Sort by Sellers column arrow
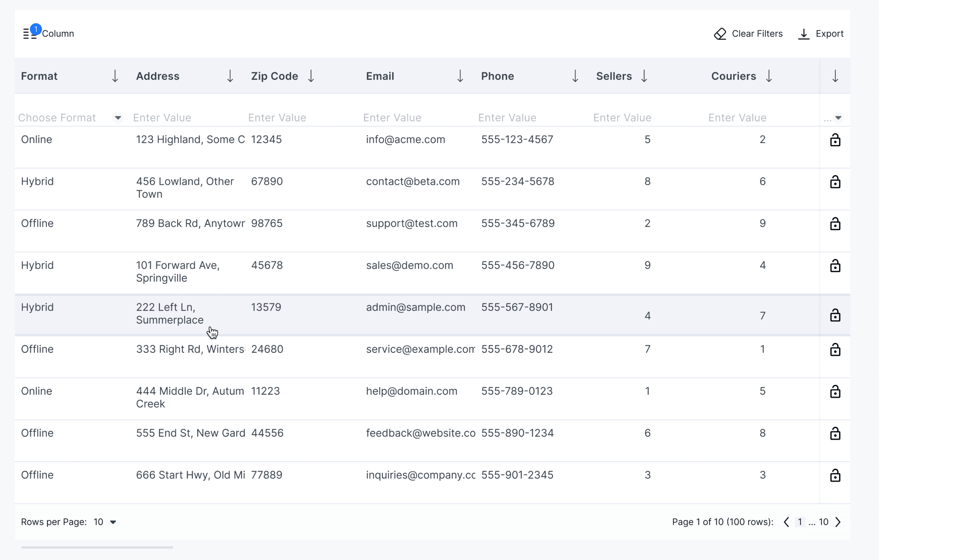954x560 pixels. point(644,76)
